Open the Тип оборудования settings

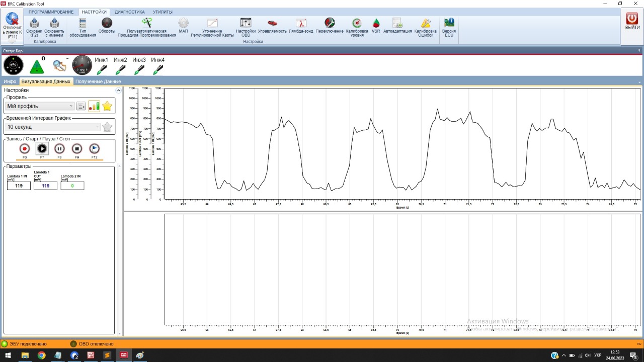tap(83, 27)
